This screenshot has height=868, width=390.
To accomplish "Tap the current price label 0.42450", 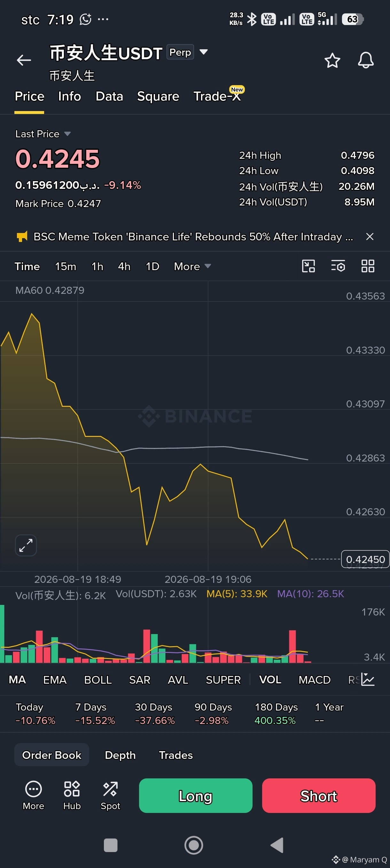I will click(x=365, y=559).
